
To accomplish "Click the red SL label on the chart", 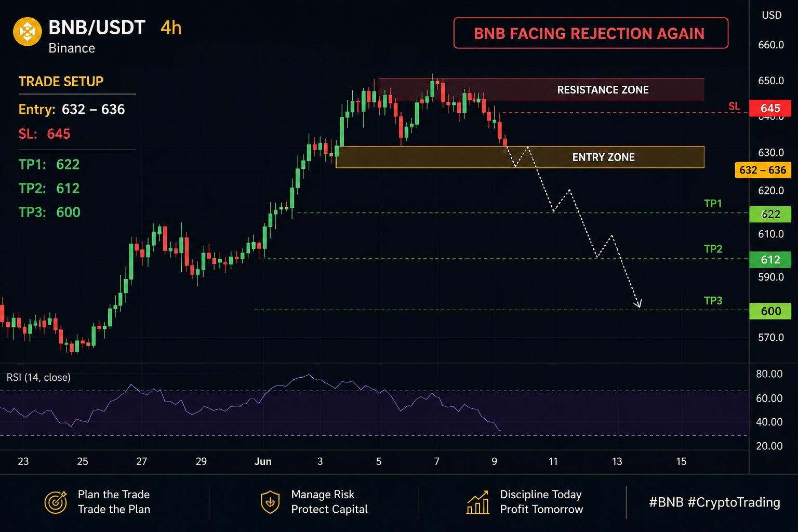I will pos(734,107).
